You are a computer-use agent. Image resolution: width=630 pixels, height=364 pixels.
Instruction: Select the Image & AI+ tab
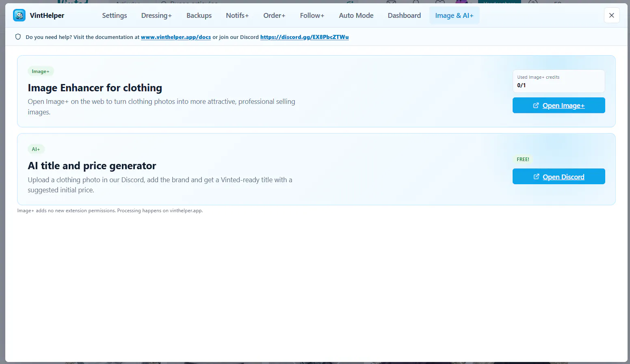[454, 15]
